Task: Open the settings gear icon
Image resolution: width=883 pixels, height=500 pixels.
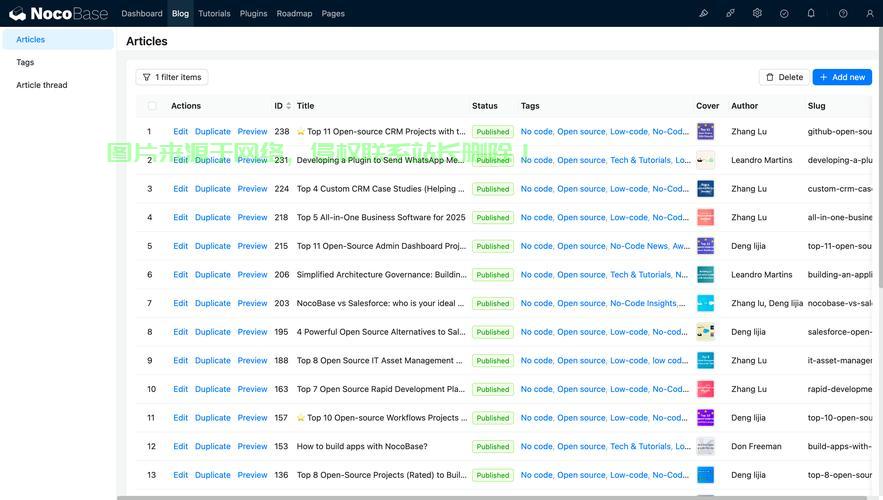Action: (x=757, y=14)
